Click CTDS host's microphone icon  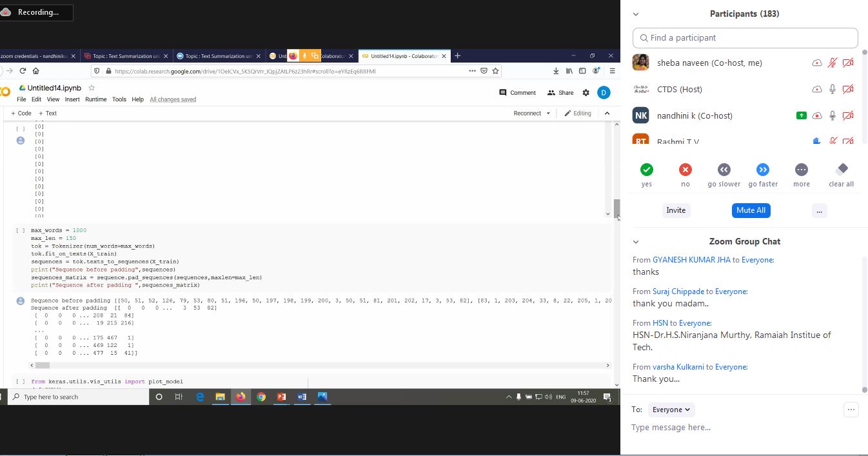833,89
